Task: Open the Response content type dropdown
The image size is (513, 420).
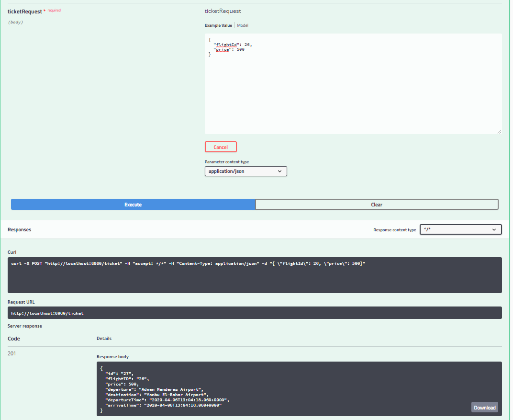Action: point(460,229)
